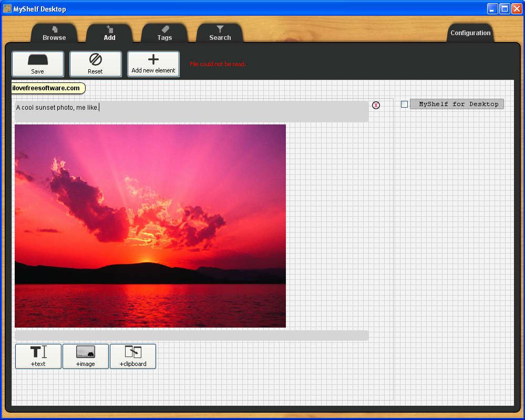The height and width of the screenshot is (420, 525).
Task: Click the MyShelf Desktop title bar icon
Action: (7, 9)
